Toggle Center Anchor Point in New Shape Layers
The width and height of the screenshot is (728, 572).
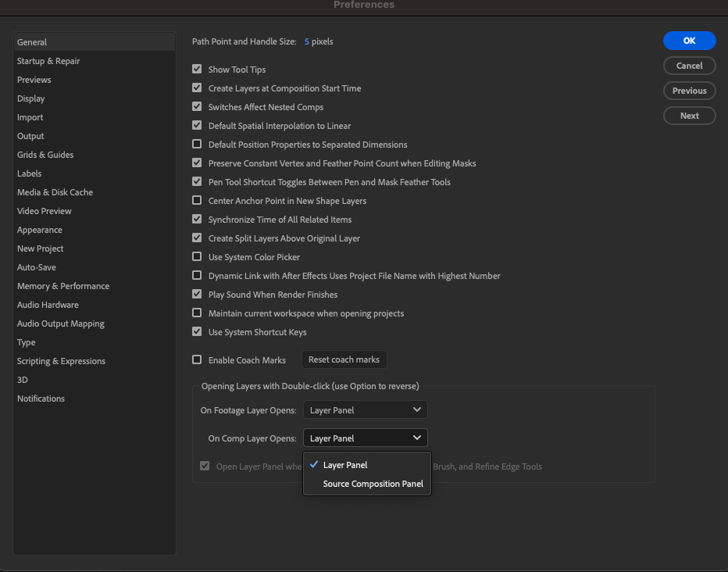pos(197,200)
